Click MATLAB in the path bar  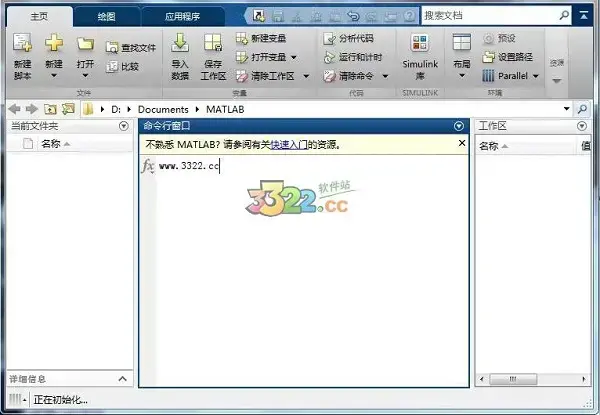225,109
